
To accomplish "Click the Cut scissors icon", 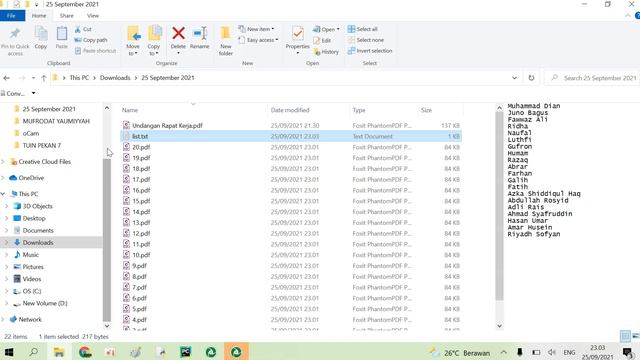I will pos(78,29).
